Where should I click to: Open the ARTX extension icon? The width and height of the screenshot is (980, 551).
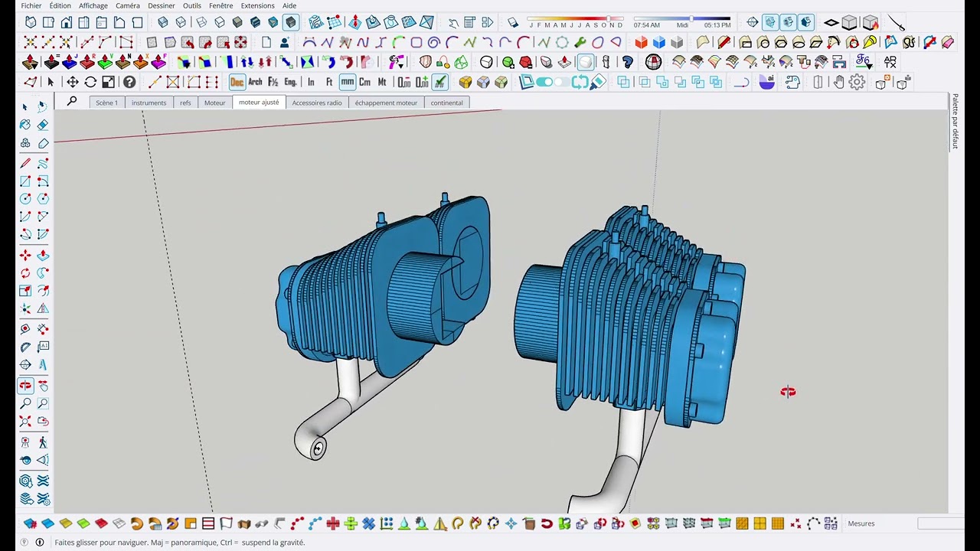coord(890,62)
